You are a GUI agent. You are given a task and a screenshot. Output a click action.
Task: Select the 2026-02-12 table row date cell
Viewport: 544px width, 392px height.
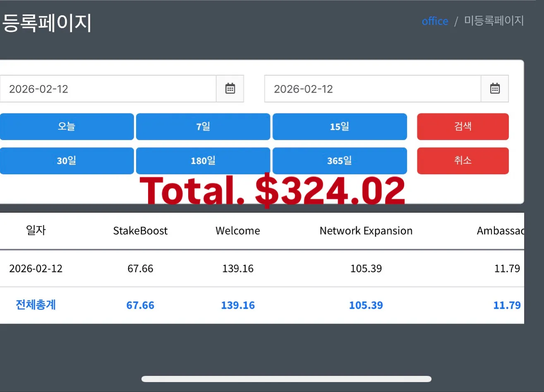[x=36, y=268]
